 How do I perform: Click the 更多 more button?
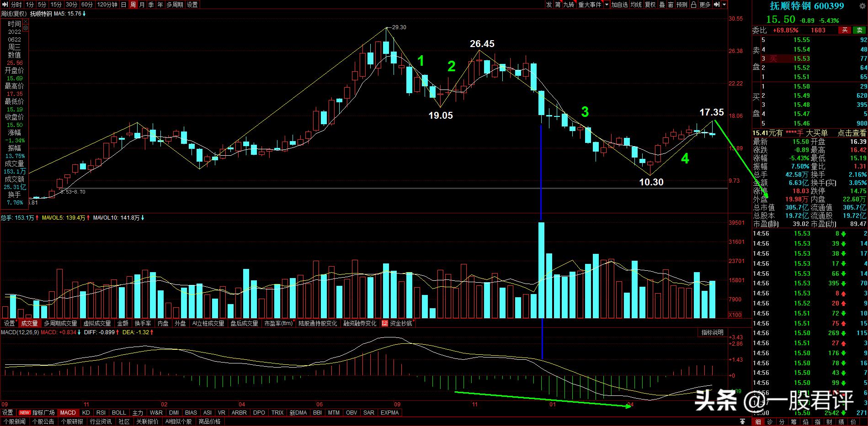click(x=705, y=5)
